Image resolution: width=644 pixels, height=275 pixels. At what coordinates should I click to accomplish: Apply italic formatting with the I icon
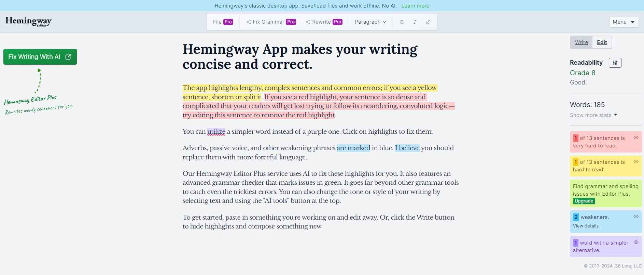(415, 22)
